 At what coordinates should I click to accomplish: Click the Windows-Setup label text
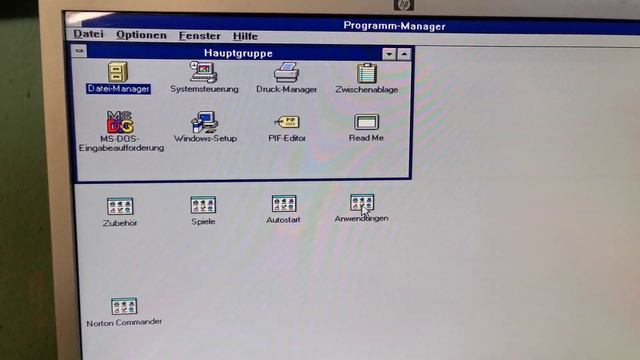205,138
